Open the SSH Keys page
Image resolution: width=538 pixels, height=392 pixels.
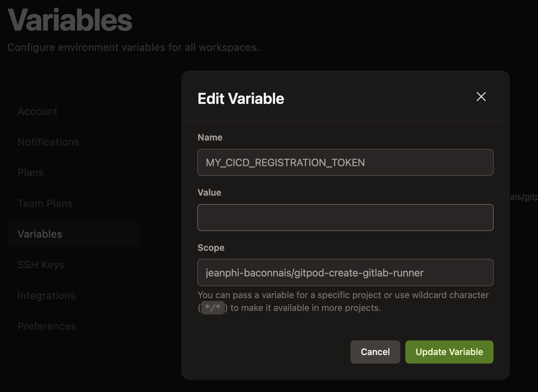41,265
